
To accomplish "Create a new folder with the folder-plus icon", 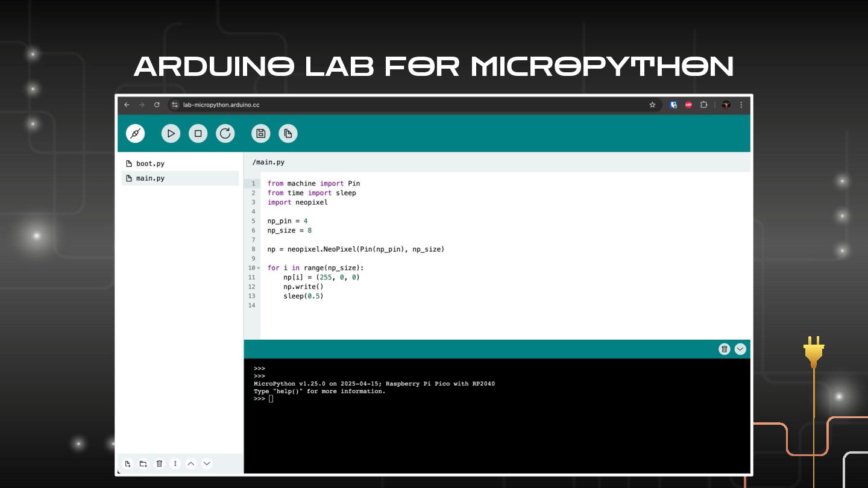I will click(x=143, y=464).
